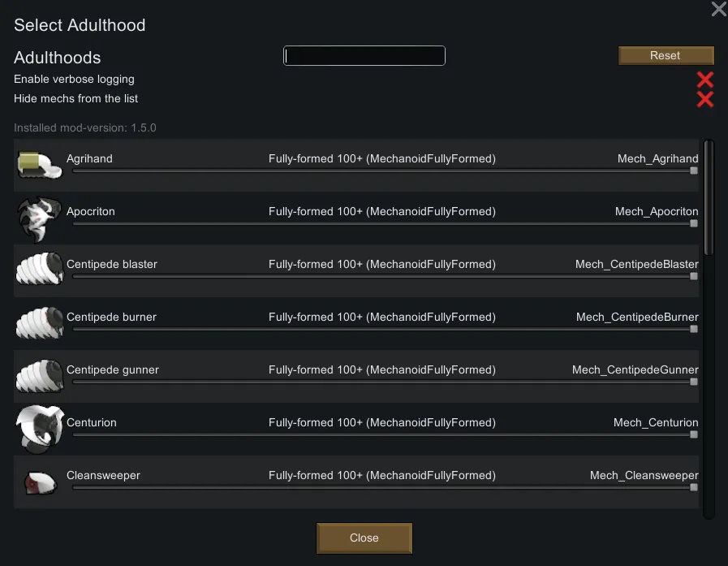
Task: Select the Centipede burner icon
Action: tap(40, 323)
